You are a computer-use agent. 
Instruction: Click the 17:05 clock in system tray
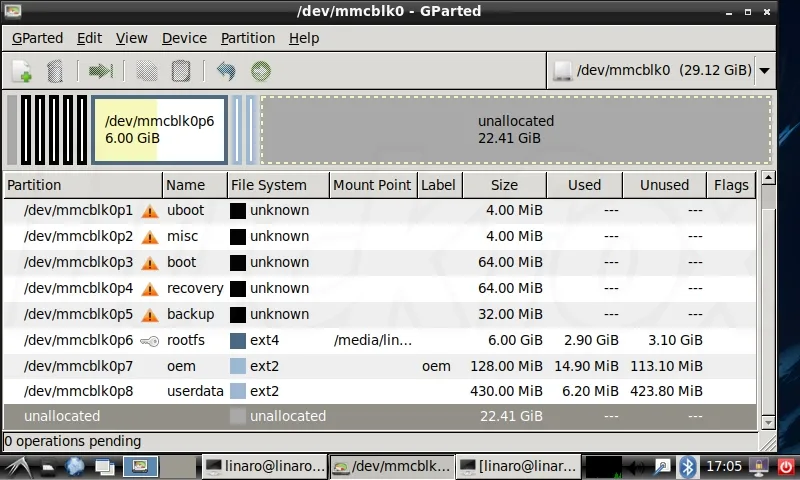coord(723,466)
